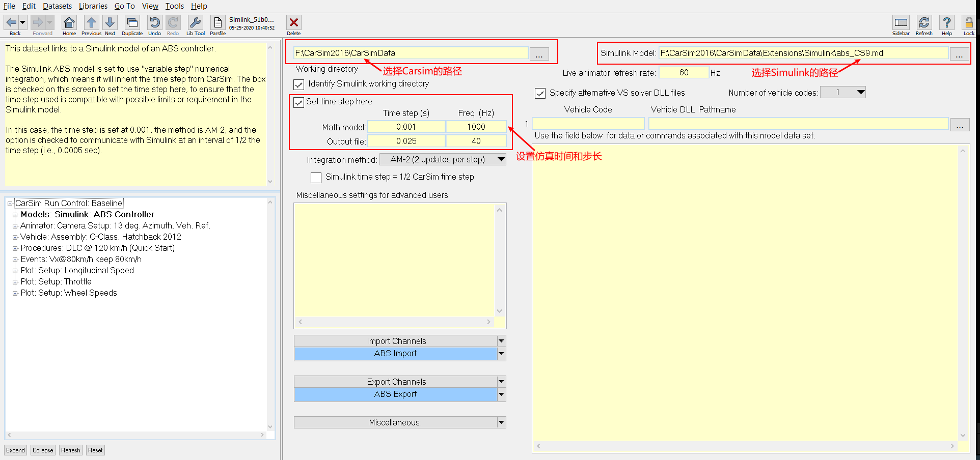
Task: Uncheck Set time step here
Action: coord(299,102)
